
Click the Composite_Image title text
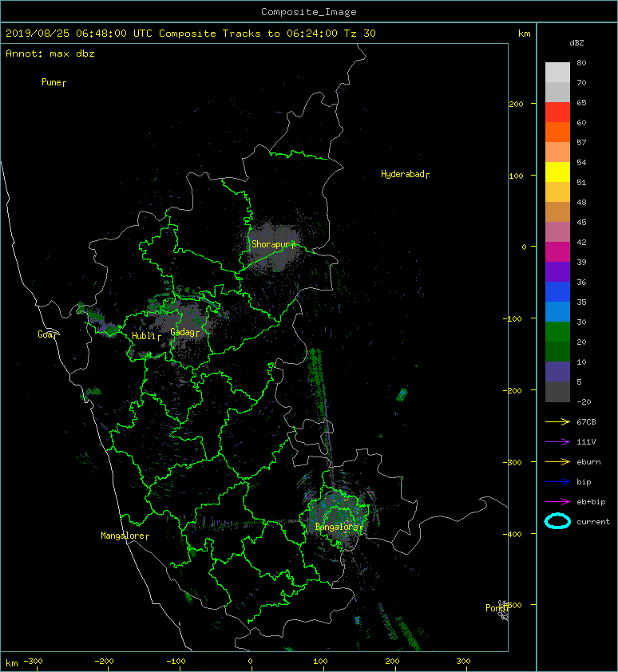(309, 12)
